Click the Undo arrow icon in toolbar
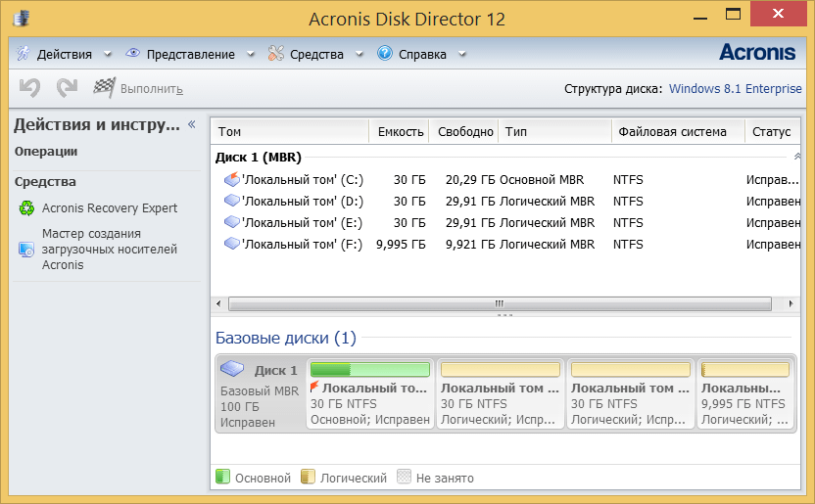The height and width of the screenshot is (504, 815). coord(29,88)
